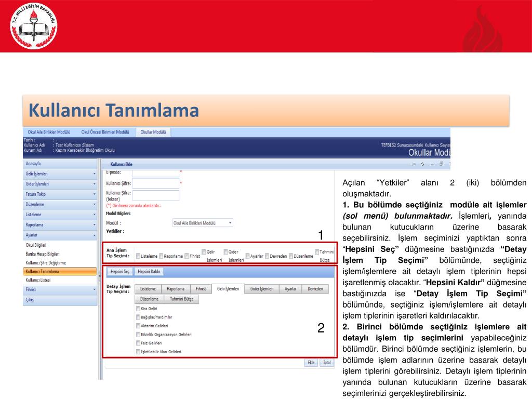Image resolution: width=532 pixels, height=399 pixels.
Task: Check the Fihrist main type checkbox
Action: [x=187, y=256]
